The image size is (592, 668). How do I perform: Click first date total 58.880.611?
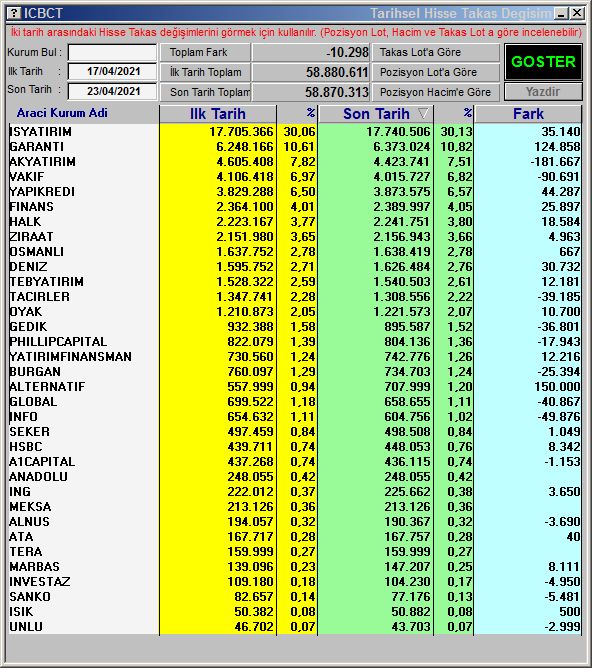pos(311,72)
